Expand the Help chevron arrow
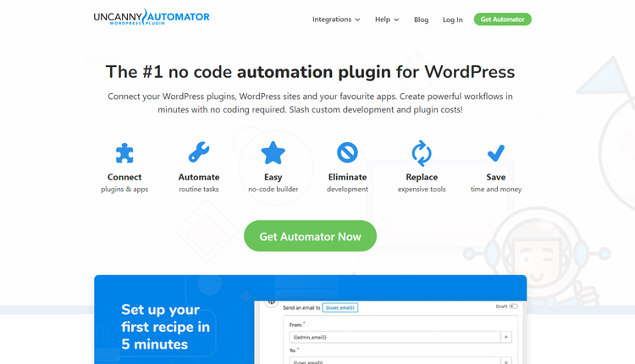 click(x=396, y=19)
